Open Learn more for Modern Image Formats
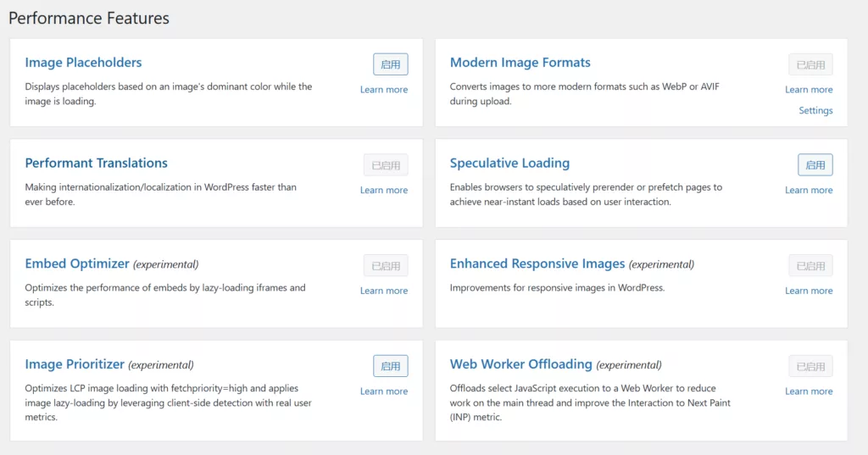This screenshot has width=868, height=455. (808, 90)
